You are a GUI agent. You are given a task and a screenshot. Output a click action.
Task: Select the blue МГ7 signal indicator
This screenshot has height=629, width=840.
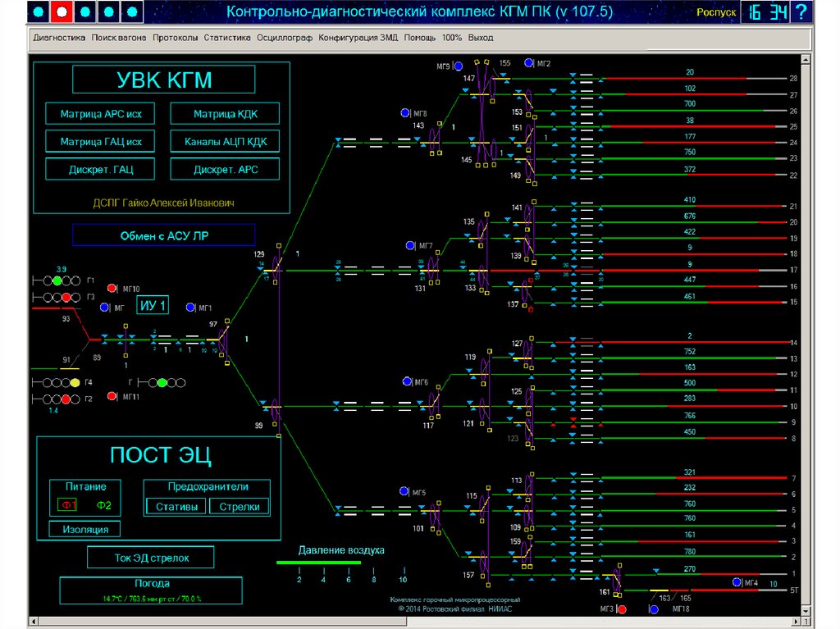point(410,245)
